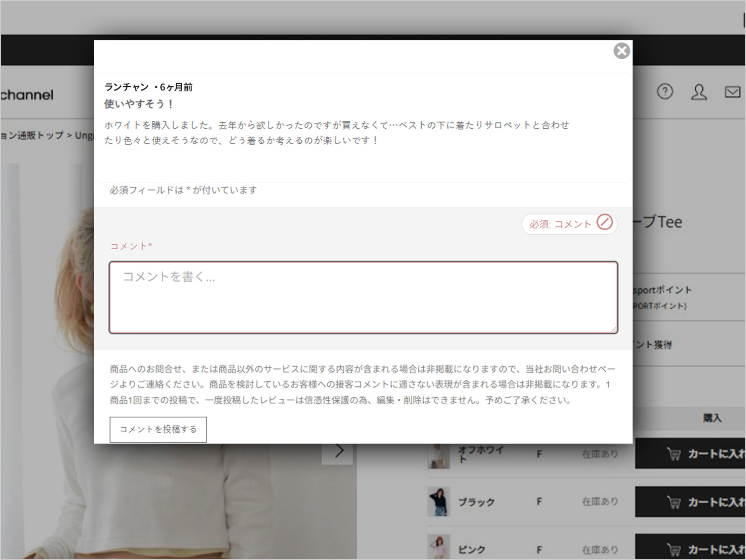
Task: Click the 購入 column header
Action: (x=713, y=418)
